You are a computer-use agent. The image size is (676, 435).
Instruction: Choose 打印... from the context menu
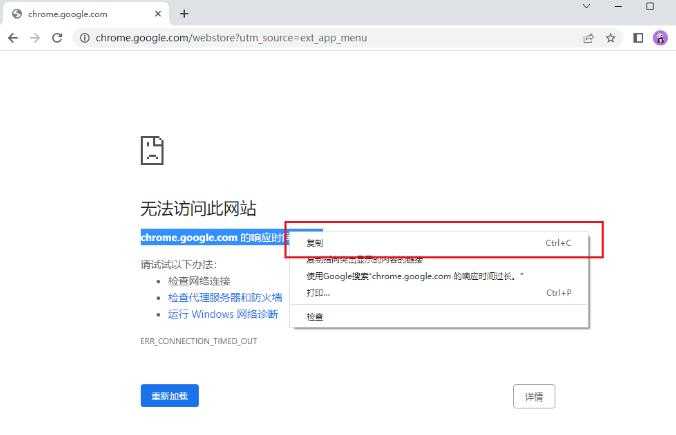point(441,293)
